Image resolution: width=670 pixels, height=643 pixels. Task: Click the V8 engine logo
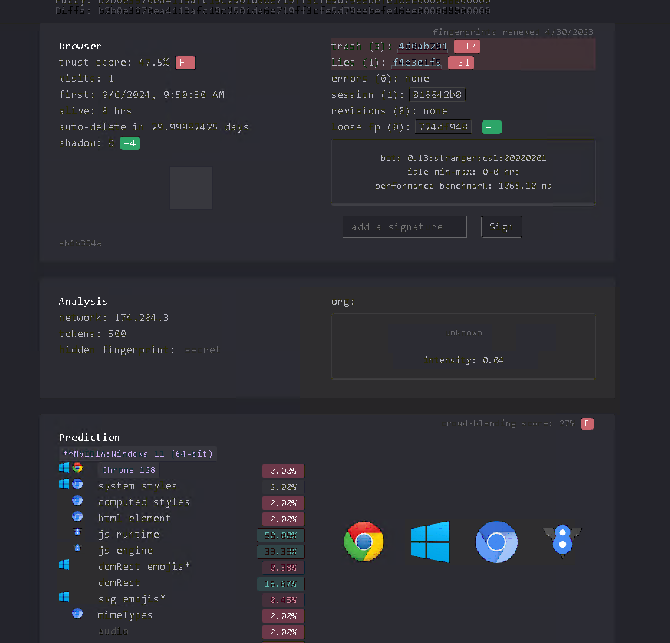pos(561,541)
